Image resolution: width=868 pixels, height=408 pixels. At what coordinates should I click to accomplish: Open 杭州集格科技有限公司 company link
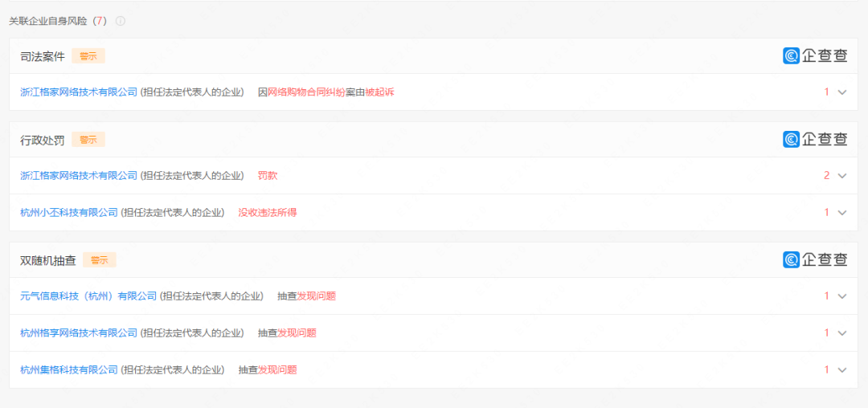[x=69, y=370]
